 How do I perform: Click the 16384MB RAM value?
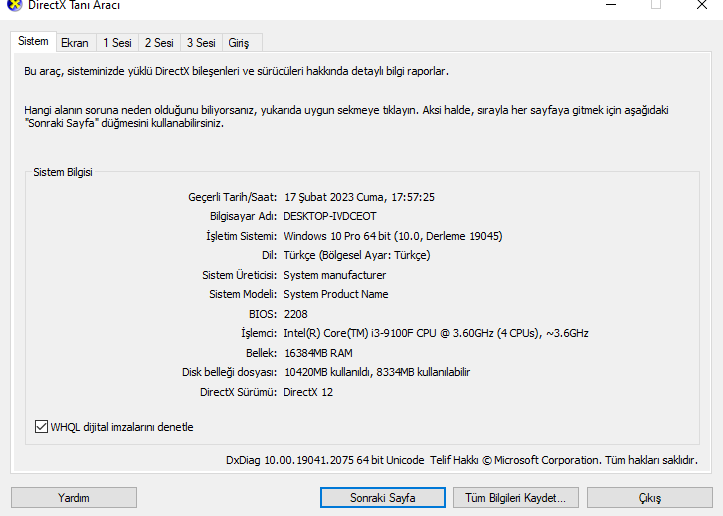pos(318,353)
